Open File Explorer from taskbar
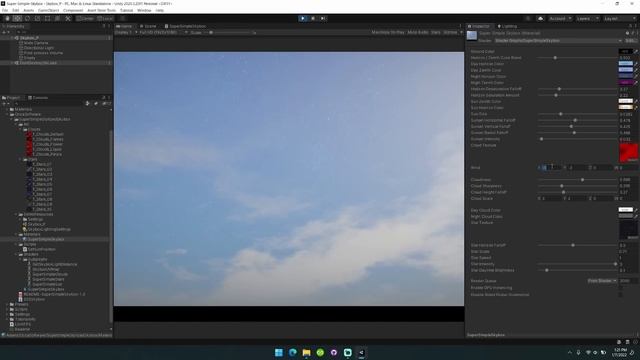 pyautogui.click(x=307, y=353)
